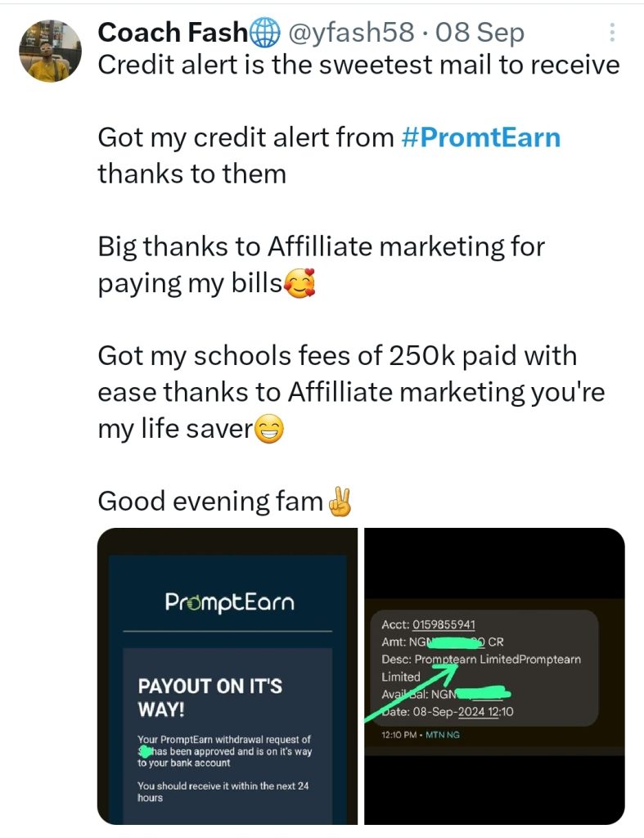This screenshot has height=838, width=644.
Task: Open Coach Fash's profile avatar picture
Action: click(50, 52)
